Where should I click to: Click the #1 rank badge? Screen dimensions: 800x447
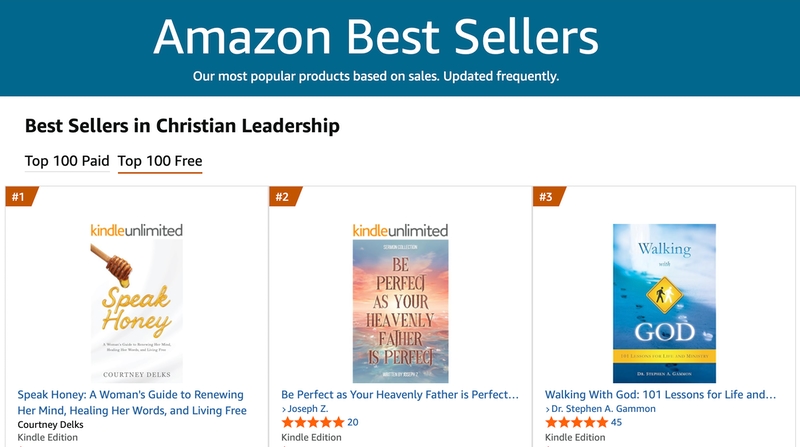pos(18,197)
